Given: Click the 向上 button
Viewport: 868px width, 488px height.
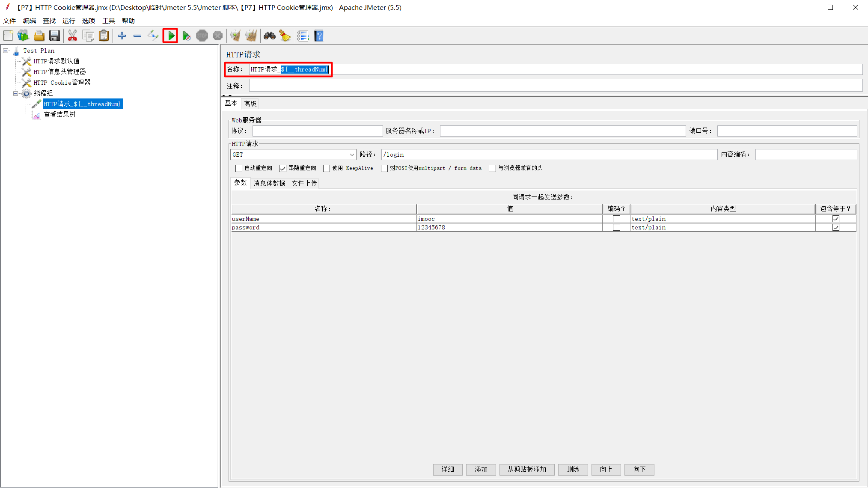Looking at the screenshot, I should tap(606, 470).
